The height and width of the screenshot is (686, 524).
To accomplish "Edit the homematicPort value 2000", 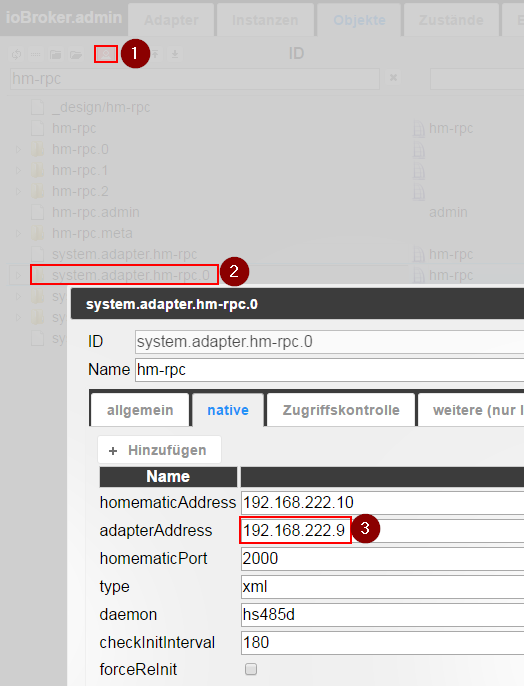I will (x=382, y=558).
